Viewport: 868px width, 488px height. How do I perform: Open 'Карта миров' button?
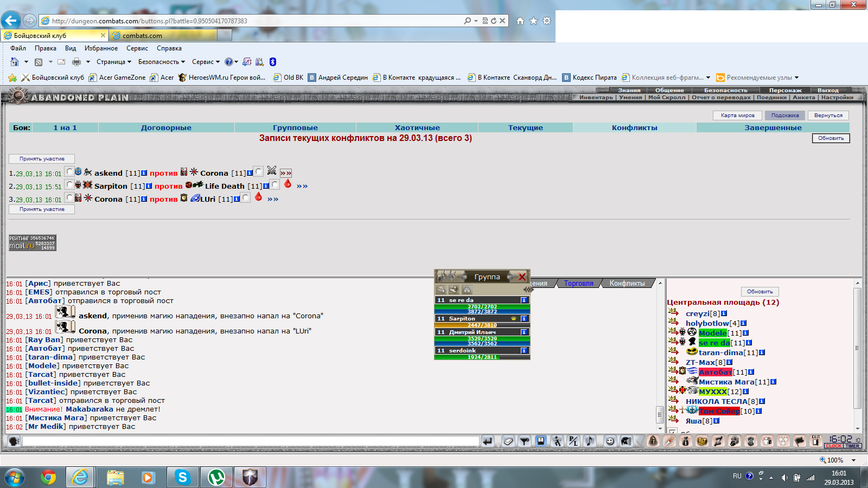tap(737, 115)
